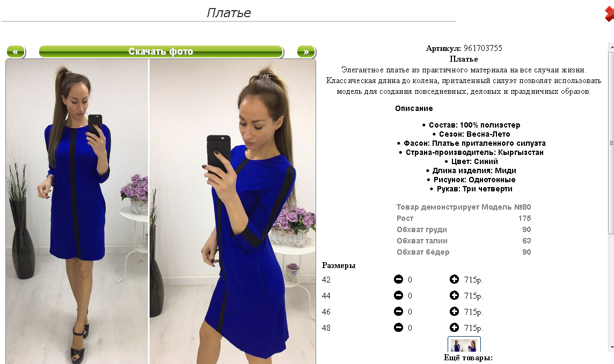The height and width of the screenshot is (364, 614).
Task: Decrease quantity for size 48
Action: 398,328
